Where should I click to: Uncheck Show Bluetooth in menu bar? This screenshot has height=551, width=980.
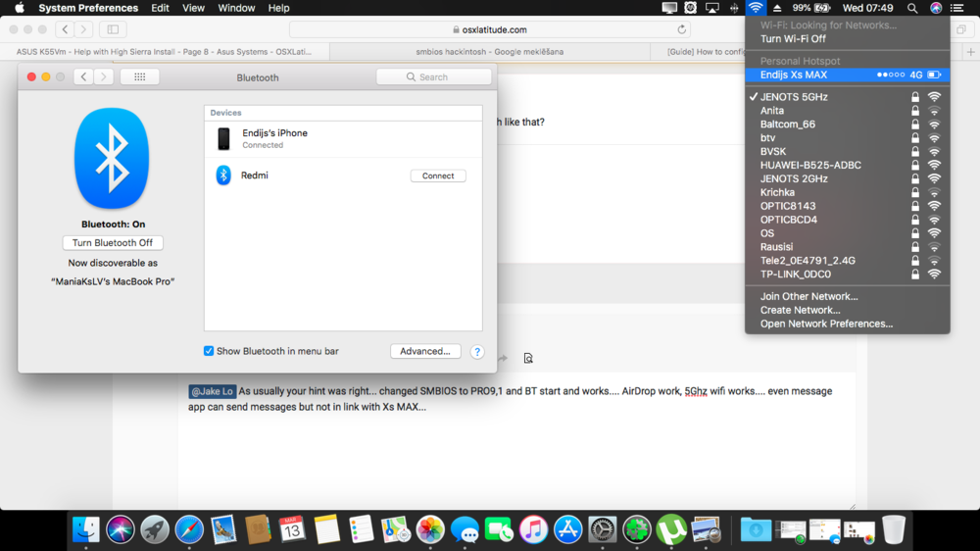[x=209, y=351]
